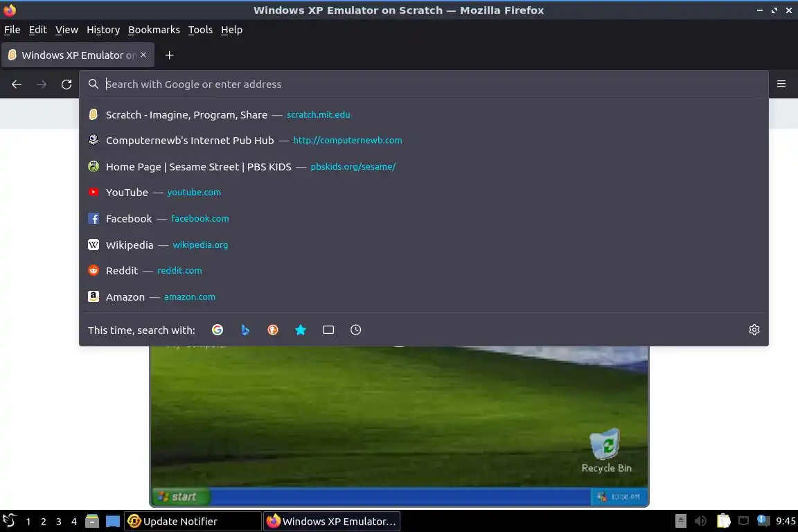
Task: Search open tabs using the tab icon
Action: [328, 330]
